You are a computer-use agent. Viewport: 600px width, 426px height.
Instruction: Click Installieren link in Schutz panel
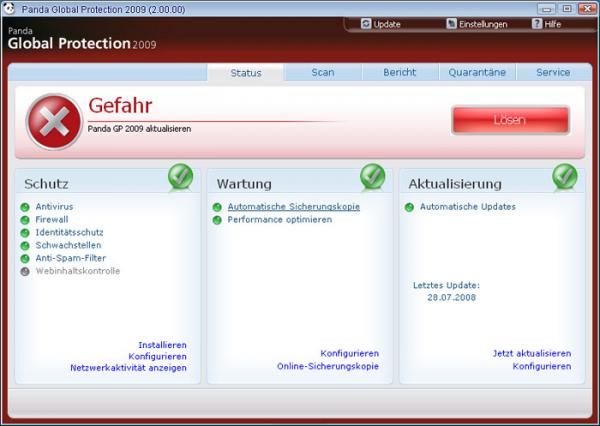163,345
